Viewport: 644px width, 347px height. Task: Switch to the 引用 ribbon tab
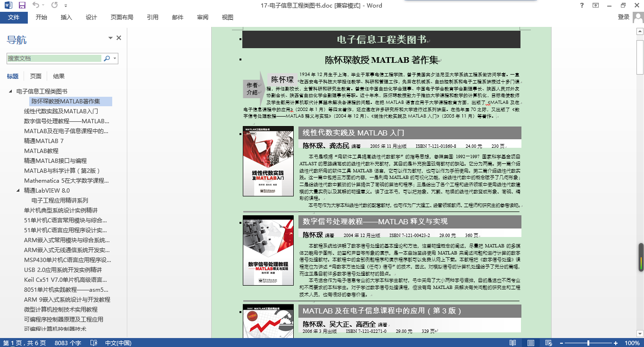[152, 17]
